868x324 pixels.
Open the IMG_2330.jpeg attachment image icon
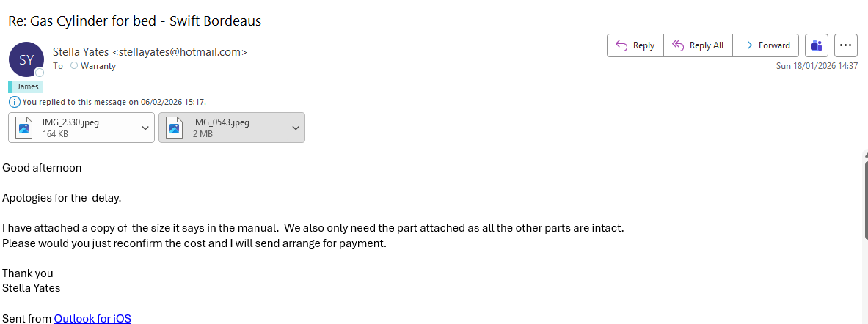pyautogui.click(x=24, y=128)
